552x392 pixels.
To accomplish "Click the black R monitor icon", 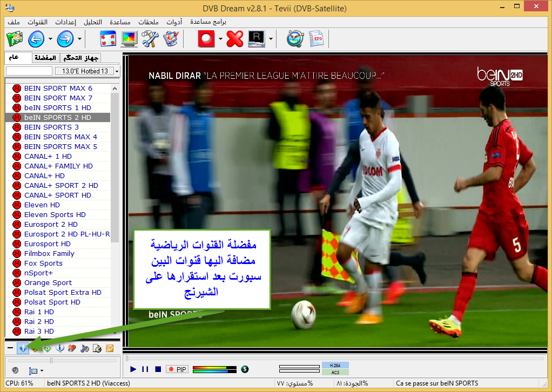I will coord(256,39).
